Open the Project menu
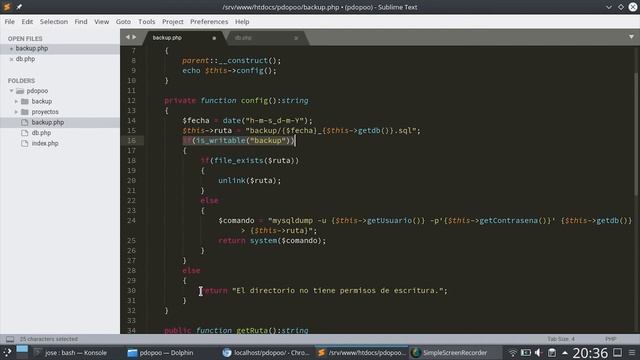 [x=173, y=22]
